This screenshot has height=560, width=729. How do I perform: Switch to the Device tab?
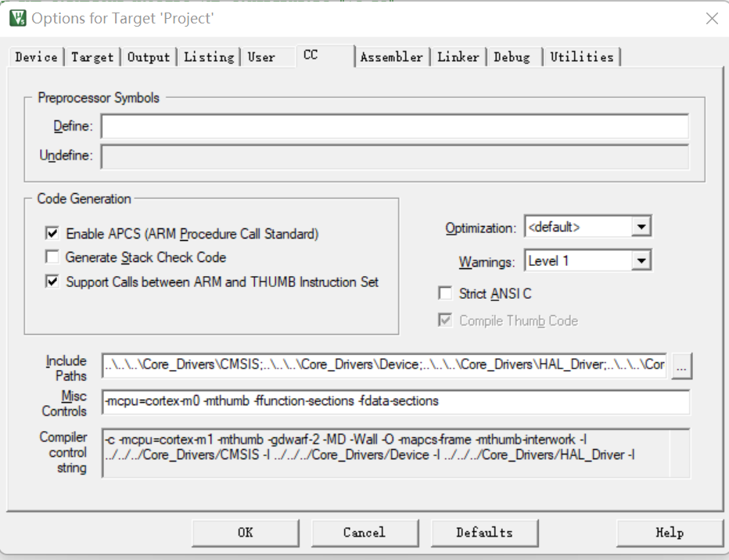pos(36,57)
